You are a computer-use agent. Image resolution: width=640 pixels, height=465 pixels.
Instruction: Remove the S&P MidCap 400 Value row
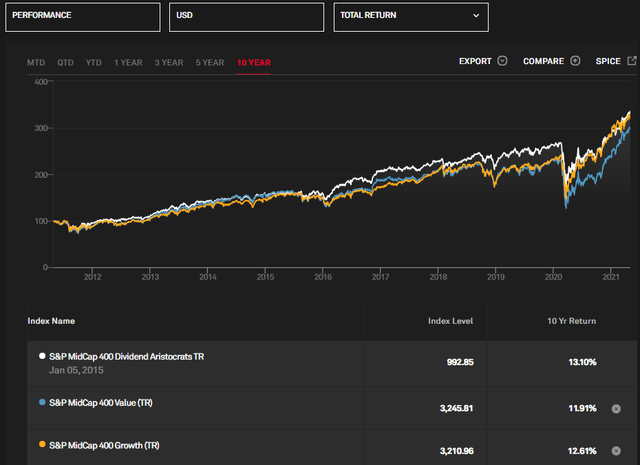[x=616, y=409]
